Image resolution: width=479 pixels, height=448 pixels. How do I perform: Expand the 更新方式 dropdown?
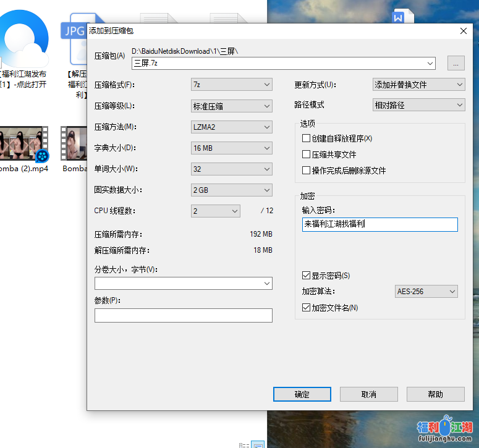(418, 85)
